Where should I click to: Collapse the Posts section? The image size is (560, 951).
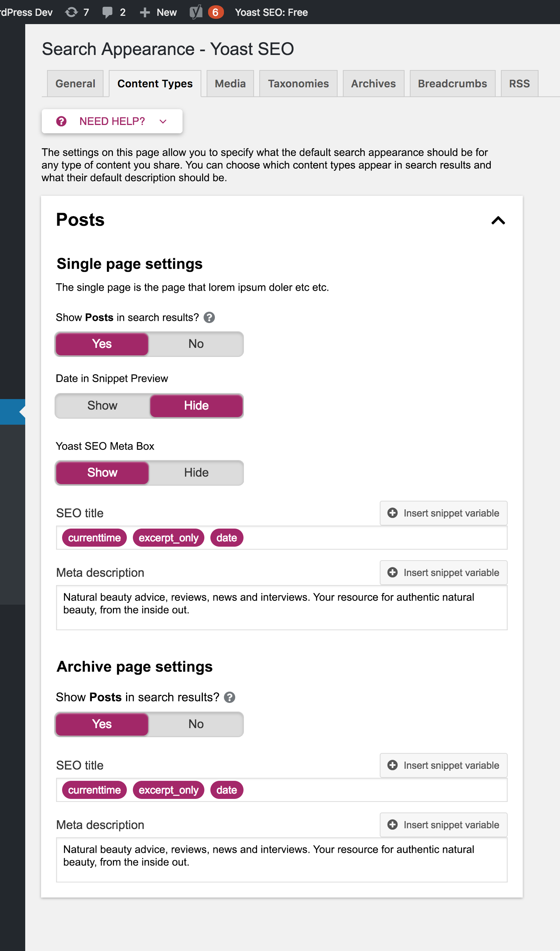tap(498, 220)
